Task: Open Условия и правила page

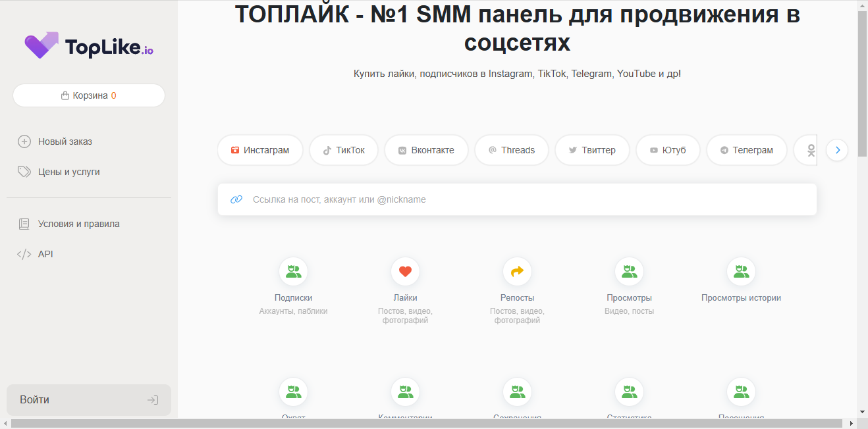Action: (x=69, y=224)
